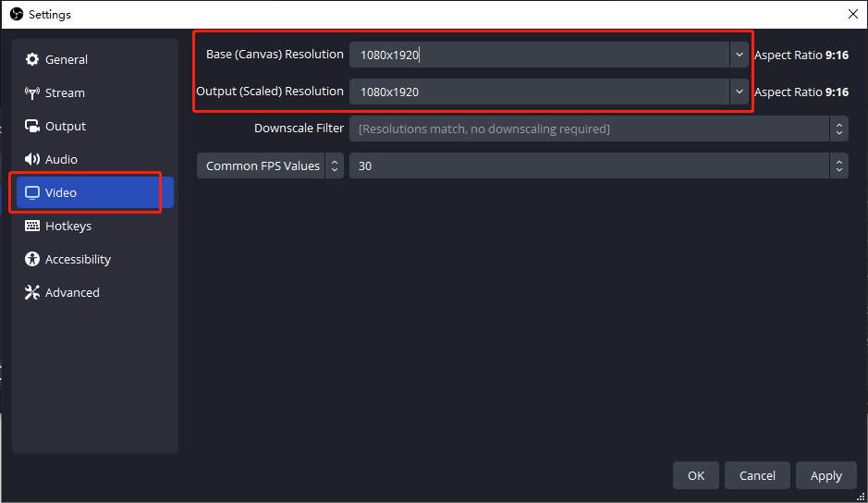Viewport: 868px width, 503px height.
Task: Click the Output monitor icon
Action: pyautogui.click(x=32, y=126)
